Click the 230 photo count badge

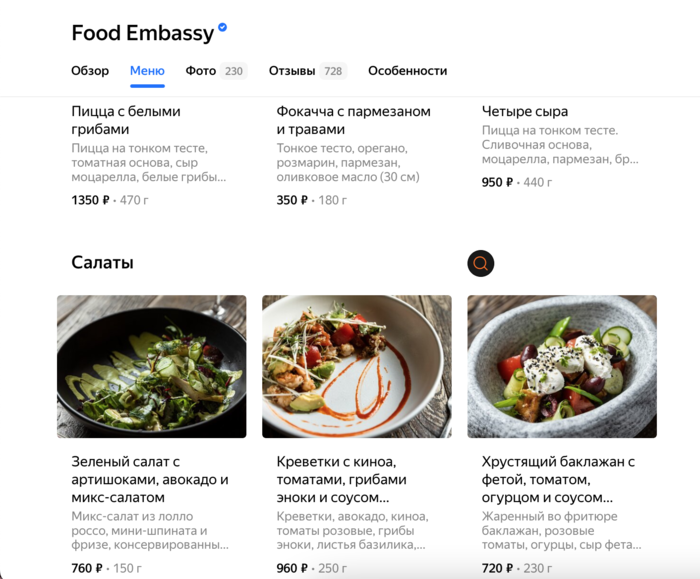[x=234, y=71]
